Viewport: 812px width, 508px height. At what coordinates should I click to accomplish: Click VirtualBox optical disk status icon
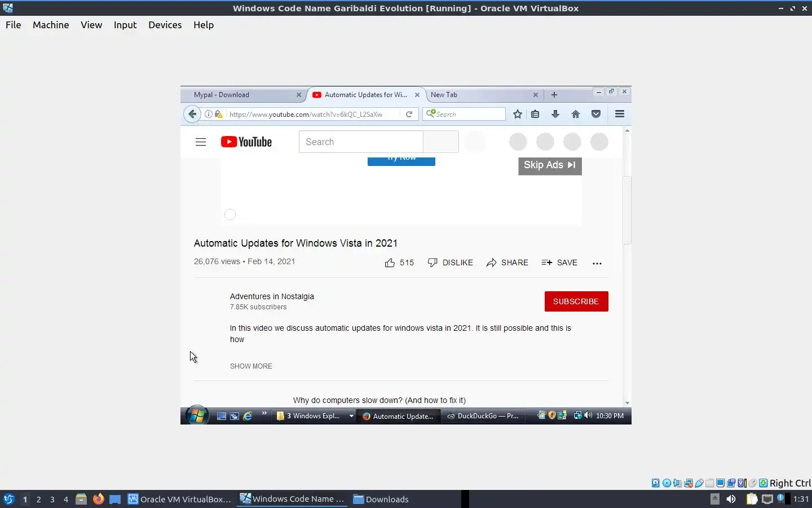tap(667, 483)
